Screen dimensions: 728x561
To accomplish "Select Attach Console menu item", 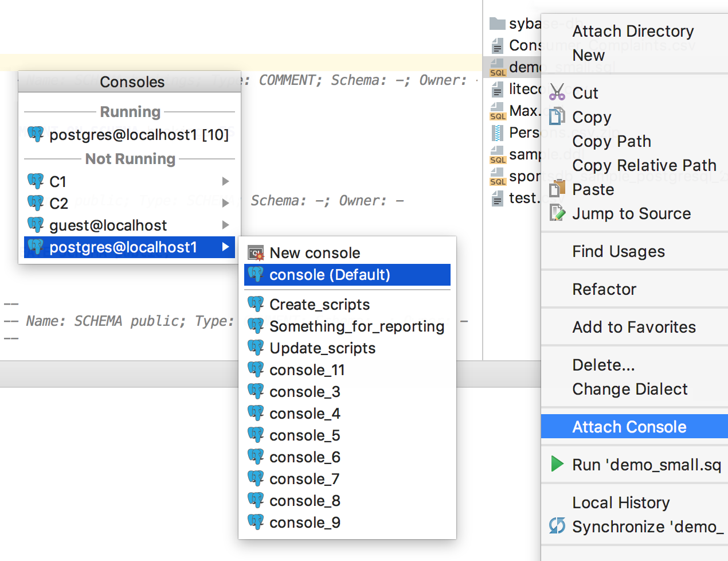I will coord(635,427).
